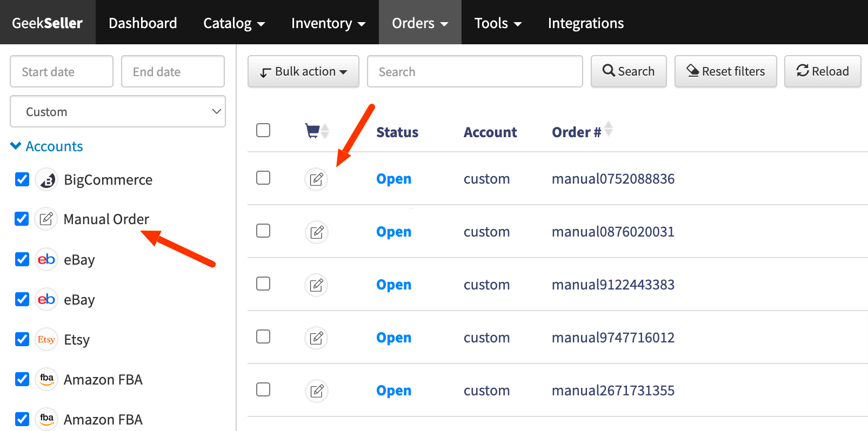
Task: Uncheck the second eBay account checkbox
Action: [x=22, y=299]
